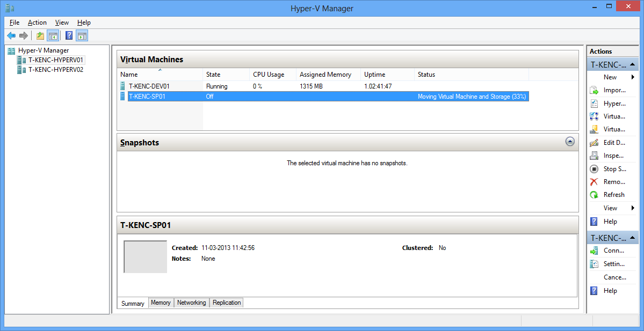Screen dimensions: 644x331
Task: Remove the selected server
Action: (613, 181)
